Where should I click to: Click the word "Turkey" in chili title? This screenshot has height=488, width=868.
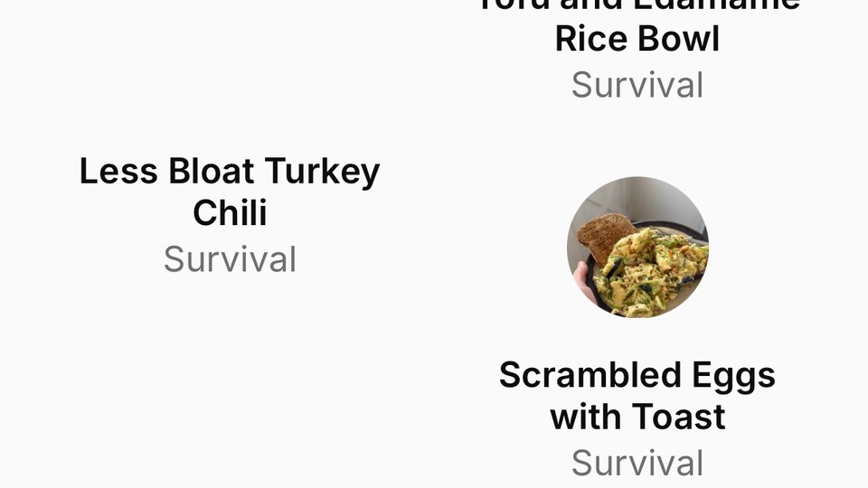322,171
